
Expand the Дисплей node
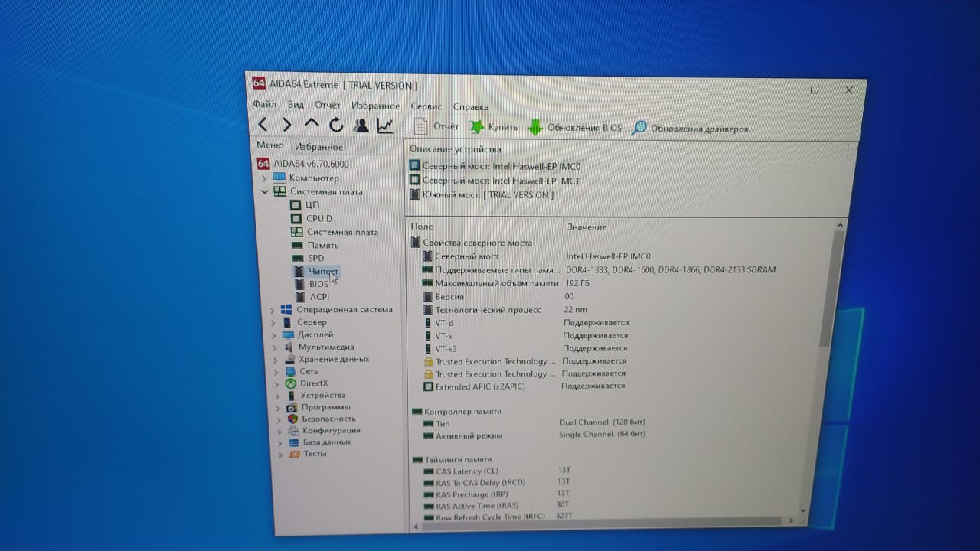274,335
